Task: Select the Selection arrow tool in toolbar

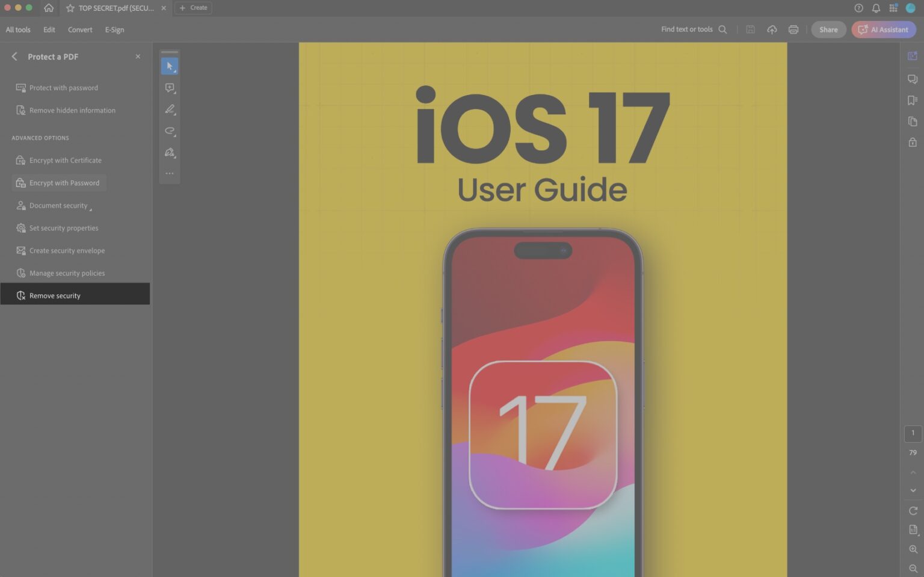Action: tap(170, 66)
